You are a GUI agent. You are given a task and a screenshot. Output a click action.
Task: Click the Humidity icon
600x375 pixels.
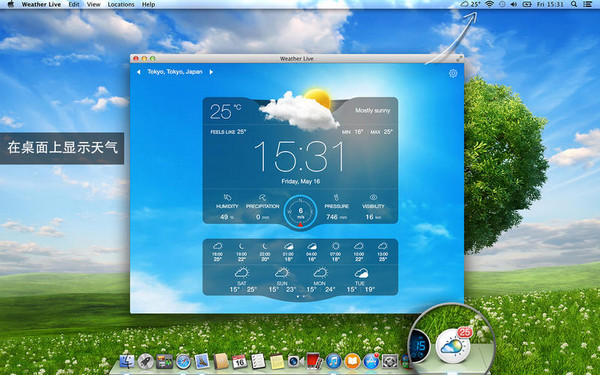(227, 197)
